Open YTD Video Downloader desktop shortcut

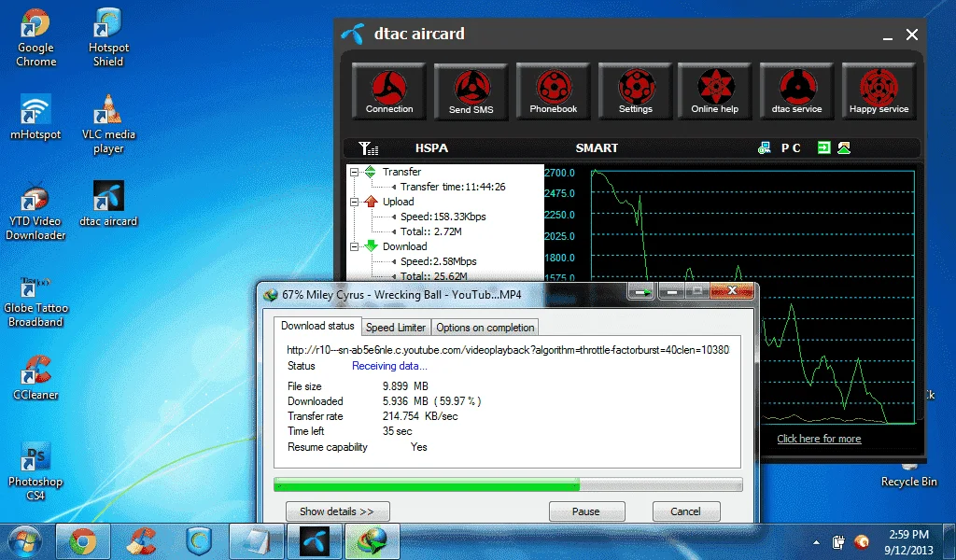pyautogui.click(x=35, y=212)
